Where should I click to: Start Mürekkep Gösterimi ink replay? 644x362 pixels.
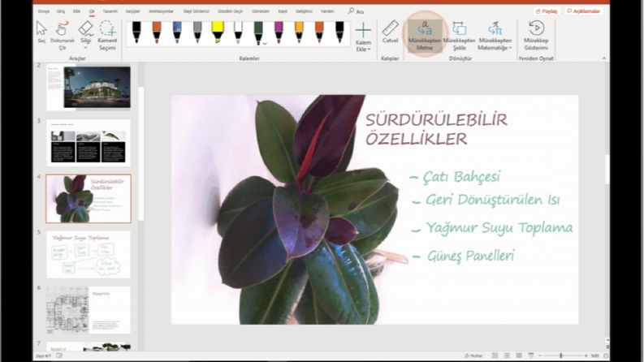click(536, 36)
